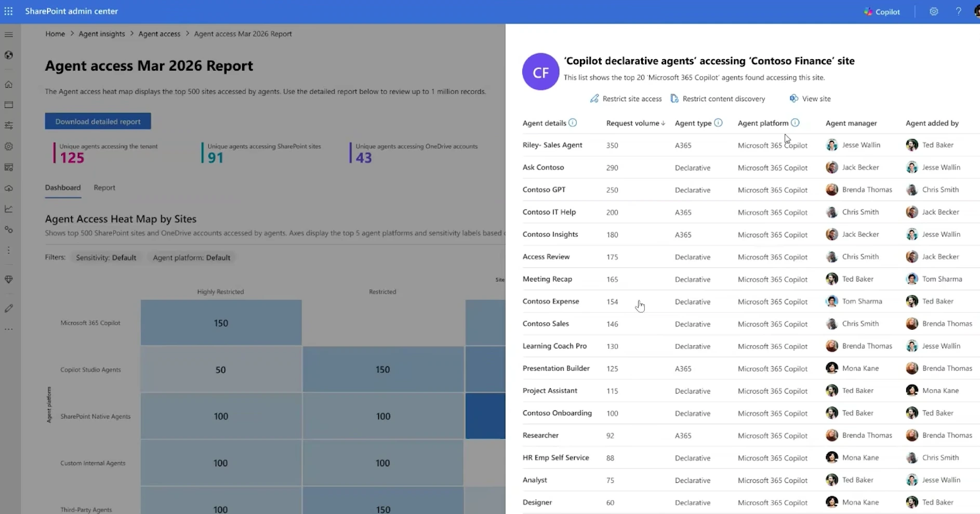Click Tom Sharma added-by in Meeting Recap row

click(934, 279)
